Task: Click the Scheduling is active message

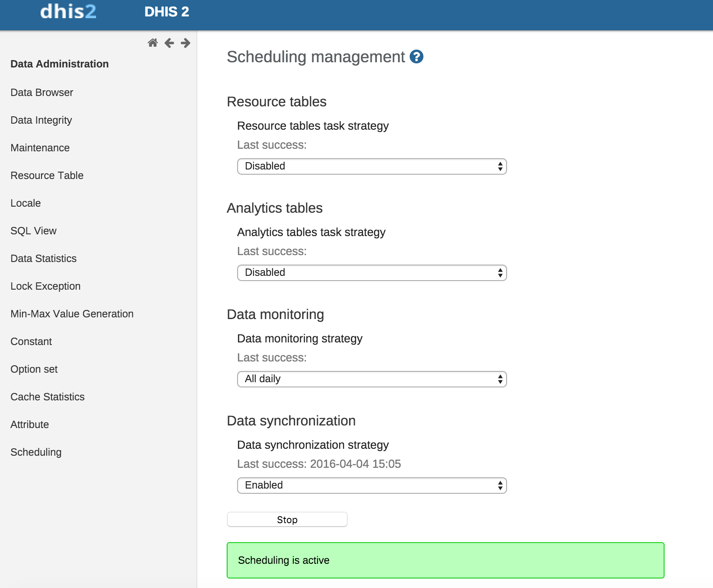Action: coord(445,560)
